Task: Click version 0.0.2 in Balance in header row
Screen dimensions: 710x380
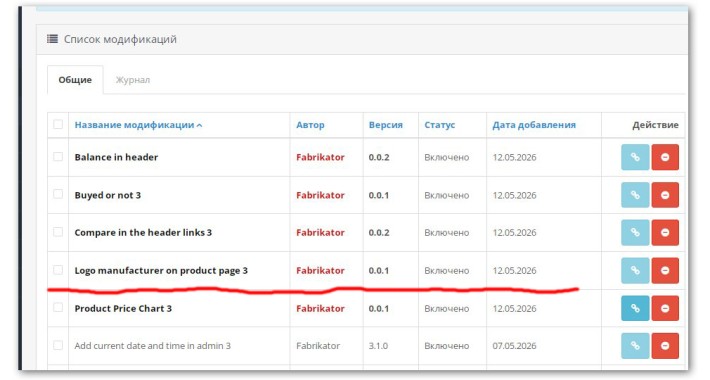Action: click(379, 157)
